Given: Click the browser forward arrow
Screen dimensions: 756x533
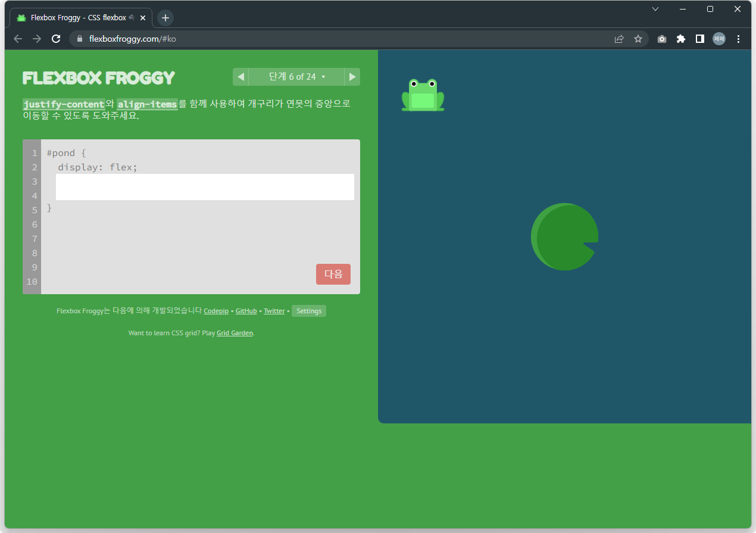Looking at the screenshot, I should 37,39.
